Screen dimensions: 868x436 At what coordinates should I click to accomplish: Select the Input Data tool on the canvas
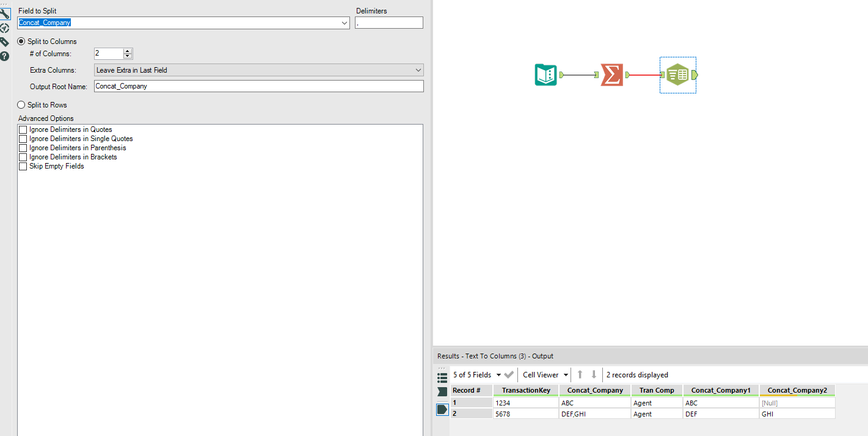(545, 74)
